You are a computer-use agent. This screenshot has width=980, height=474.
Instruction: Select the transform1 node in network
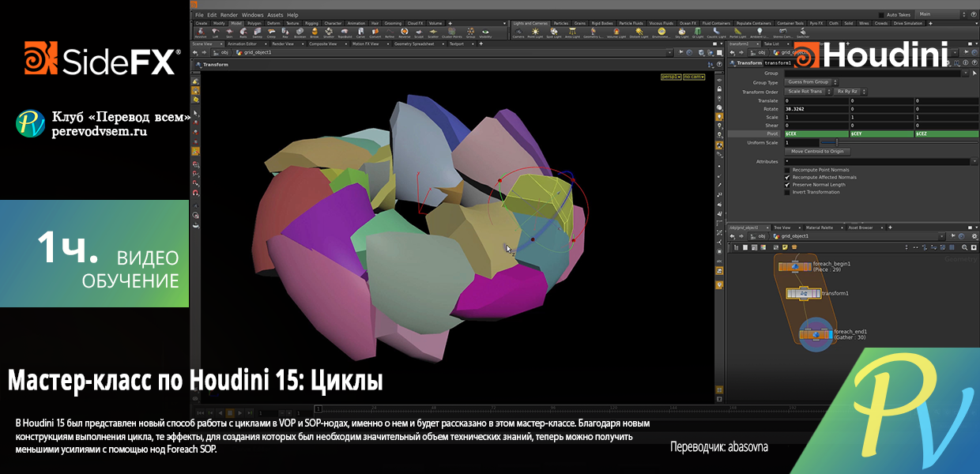pos(803,293)
